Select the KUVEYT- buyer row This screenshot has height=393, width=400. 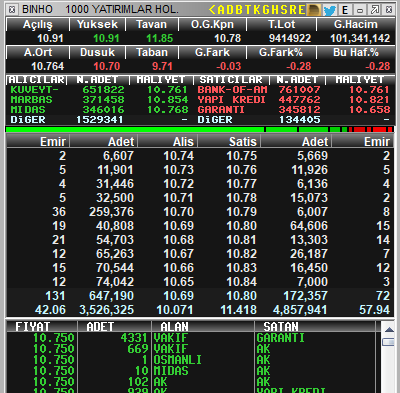click(x=100, y=90)
